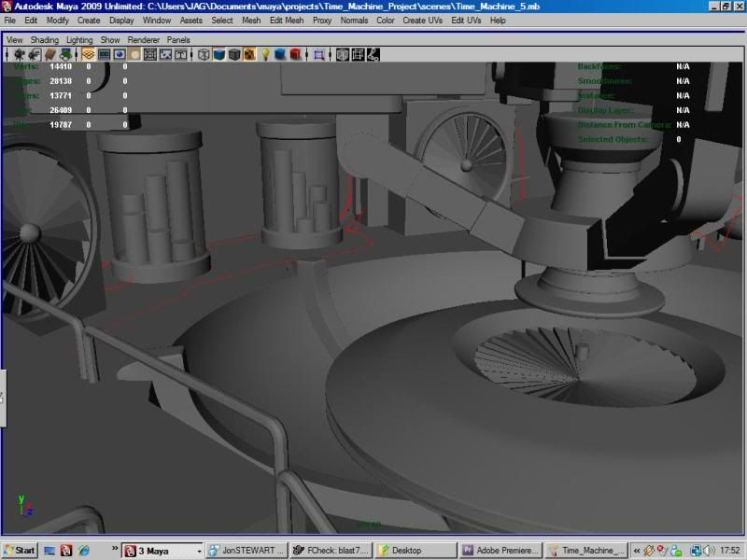Image resolution: width=747 pixels, height=560 pixels.
Task: Switch to Desktop folder taskbar window
Action: (x=416, y=551)
